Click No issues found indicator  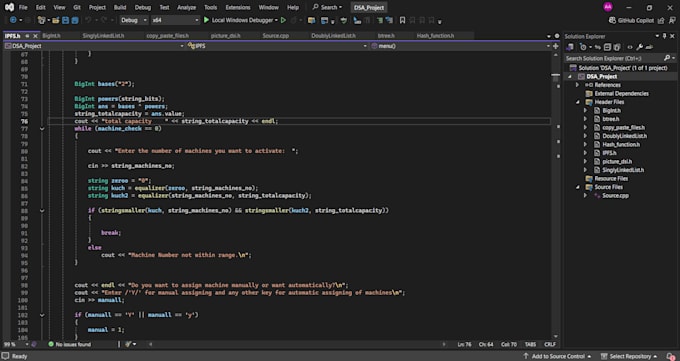point(69,344)
